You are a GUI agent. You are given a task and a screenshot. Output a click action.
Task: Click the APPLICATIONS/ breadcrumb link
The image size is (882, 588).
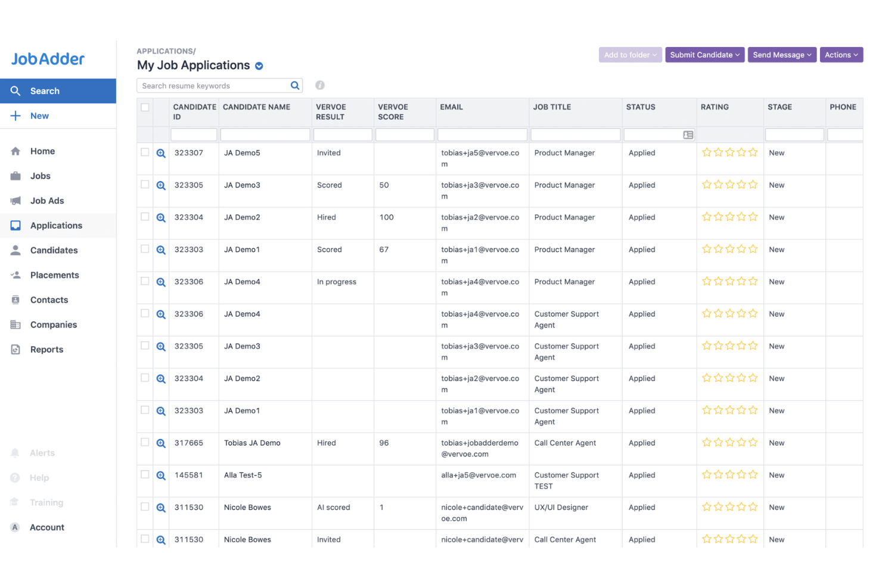pos(166,51)
